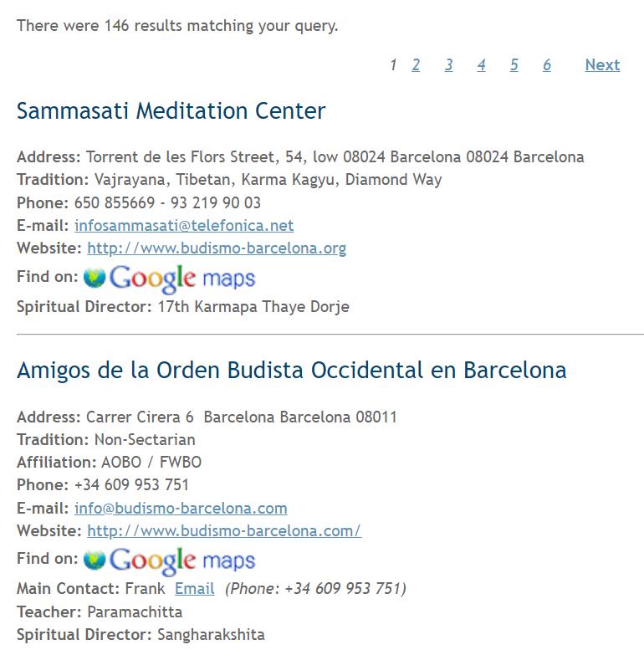Click current page number 1
Screen dimensions: 644x655
(x=393, y=65)
